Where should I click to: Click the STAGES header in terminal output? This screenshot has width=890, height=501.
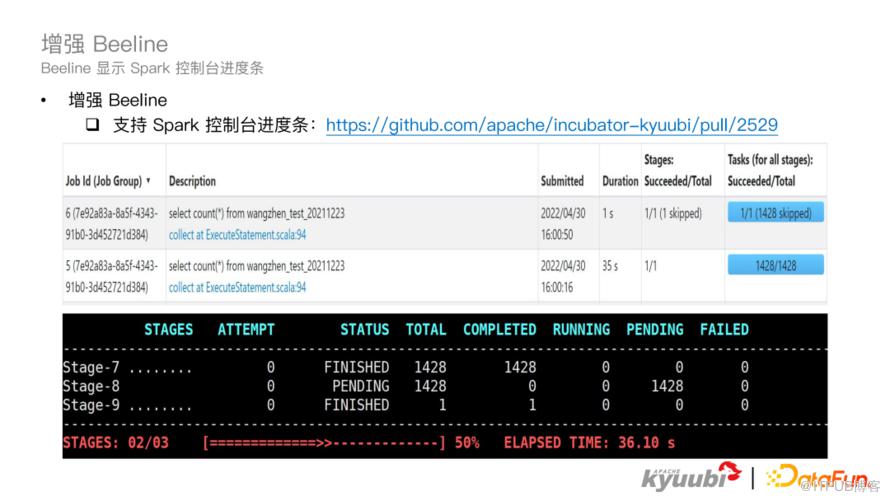pos(169,330)
